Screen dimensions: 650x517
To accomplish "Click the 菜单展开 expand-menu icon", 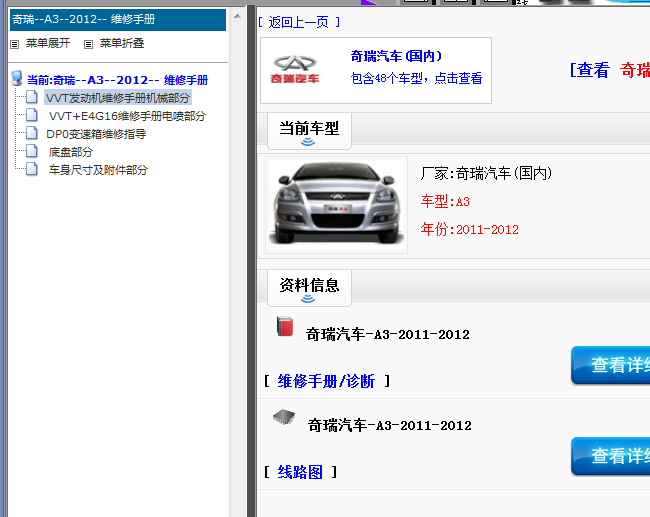I will 15,44.
